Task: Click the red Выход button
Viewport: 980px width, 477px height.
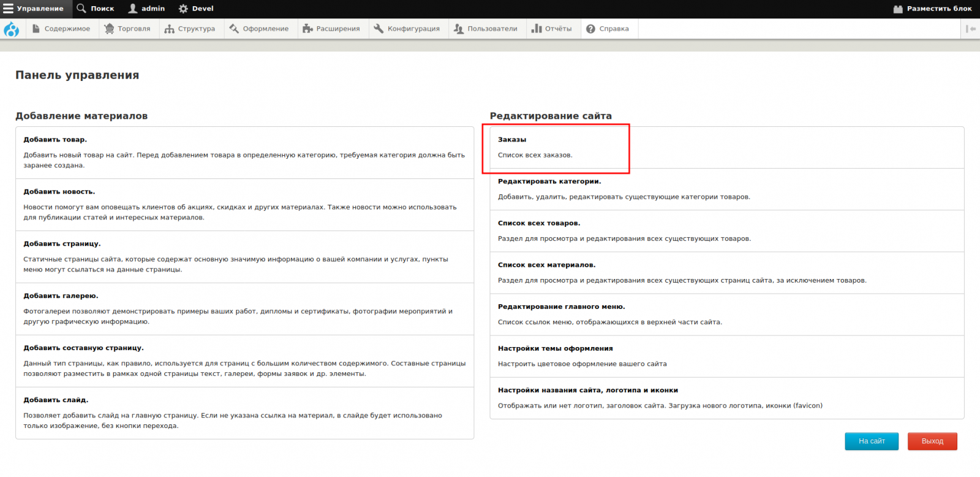Action: (932, 441)
